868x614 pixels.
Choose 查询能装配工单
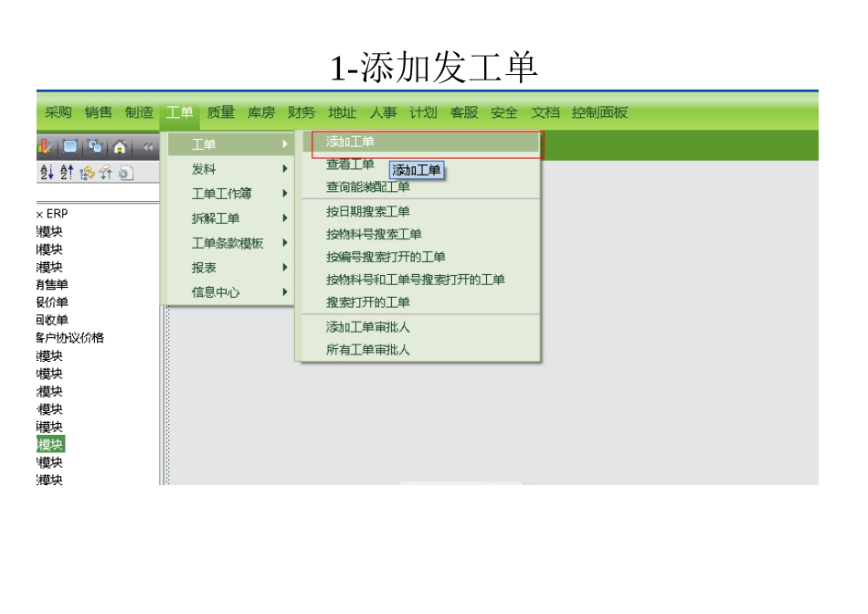click(x=368, y=187)
